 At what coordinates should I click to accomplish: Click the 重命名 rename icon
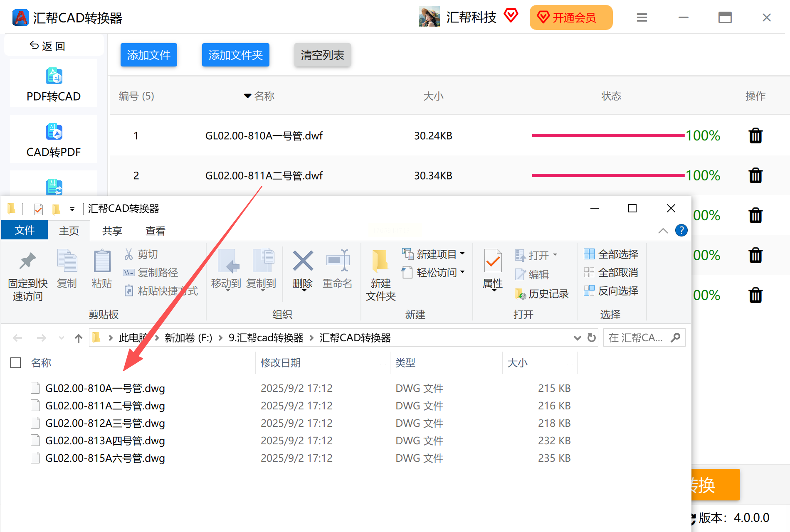point(338,261)
